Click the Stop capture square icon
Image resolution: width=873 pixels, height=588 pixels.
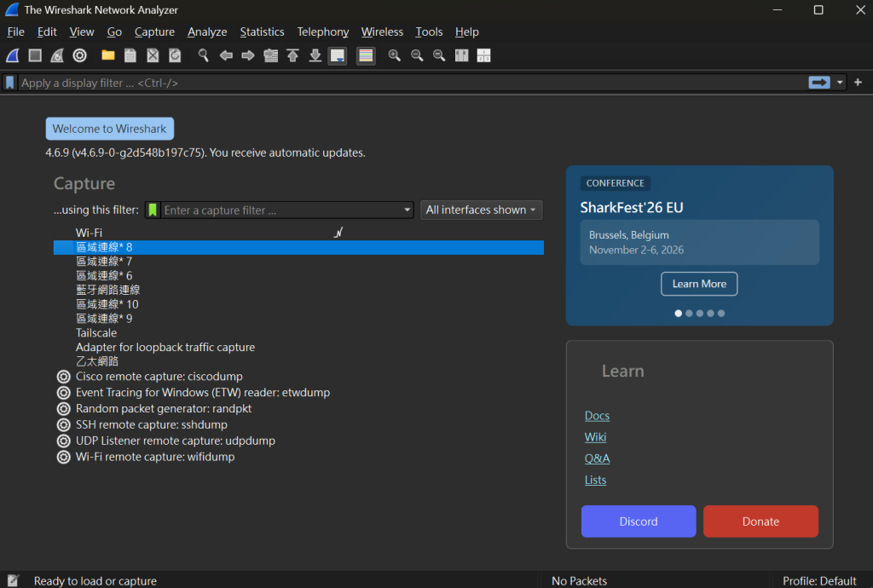35,55
